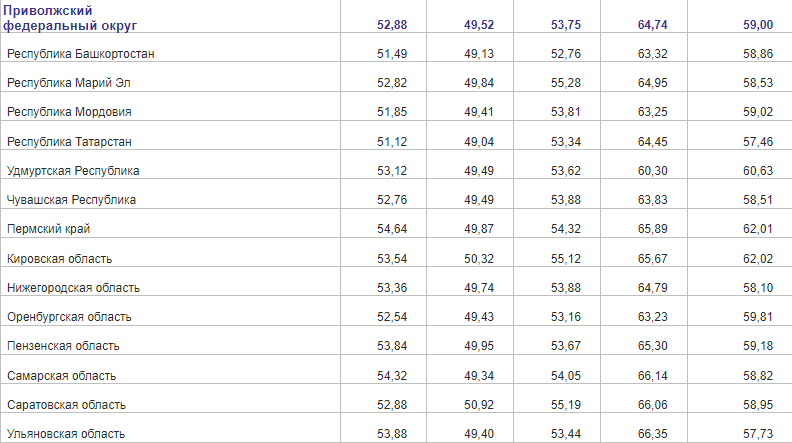This screenshot has width=792, height=443.
Task: Select the Нижегородская область row label
Action: (73, 288)
